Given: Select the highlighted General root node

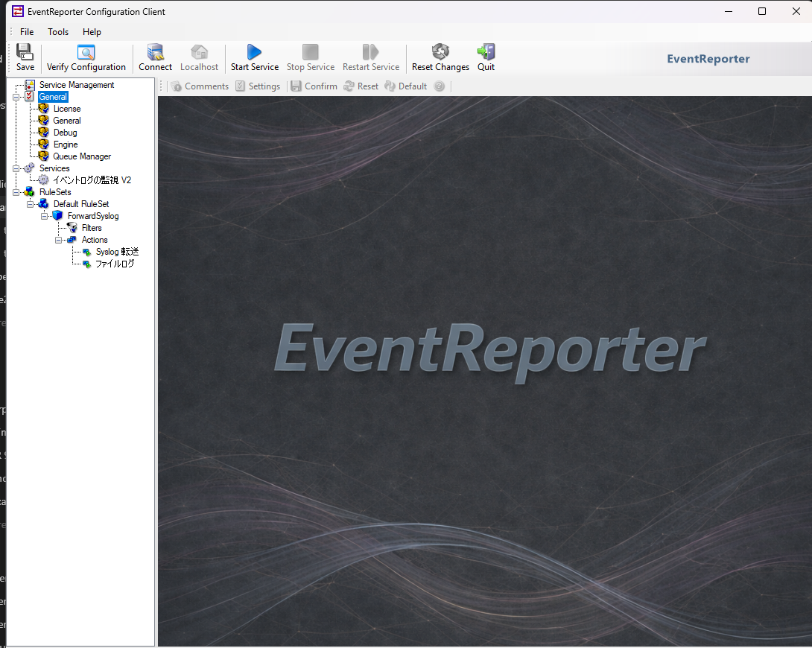Looking at the screenshot, I should [x=53, y=97].
